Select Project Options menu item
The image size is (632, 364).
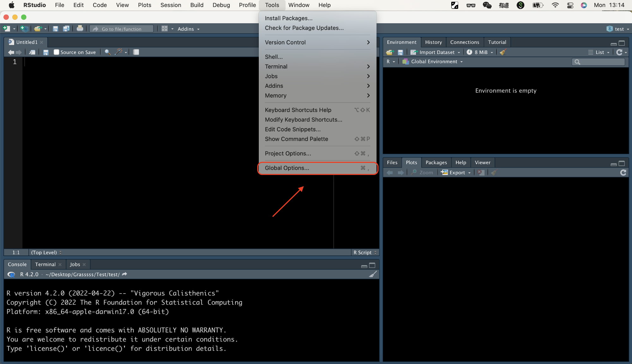(318, 153)
